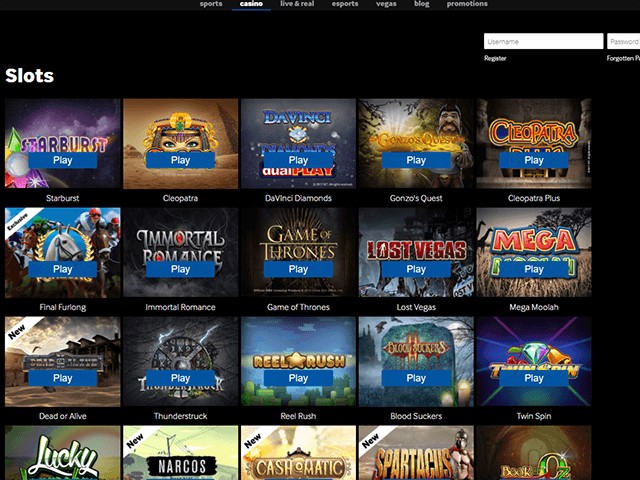This screenshot has height=480, width=640.
Task: Play the Lost Vegas slot
Action: point(416,269)
